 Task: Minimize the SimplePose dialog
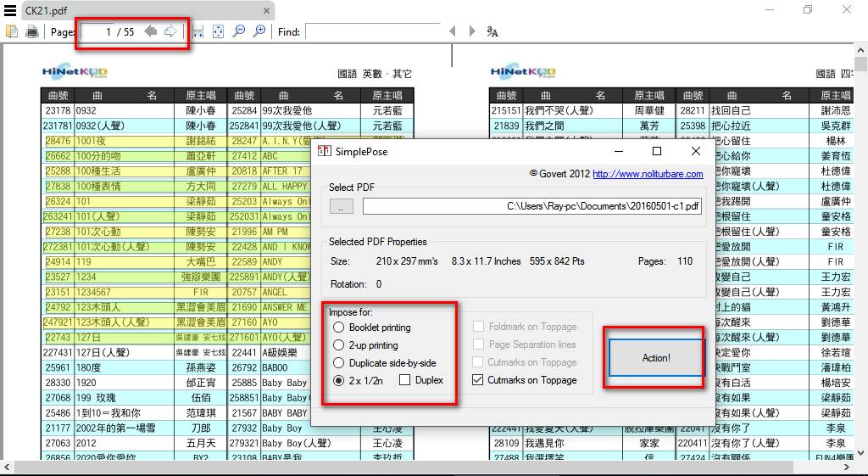tap(619, 151)
